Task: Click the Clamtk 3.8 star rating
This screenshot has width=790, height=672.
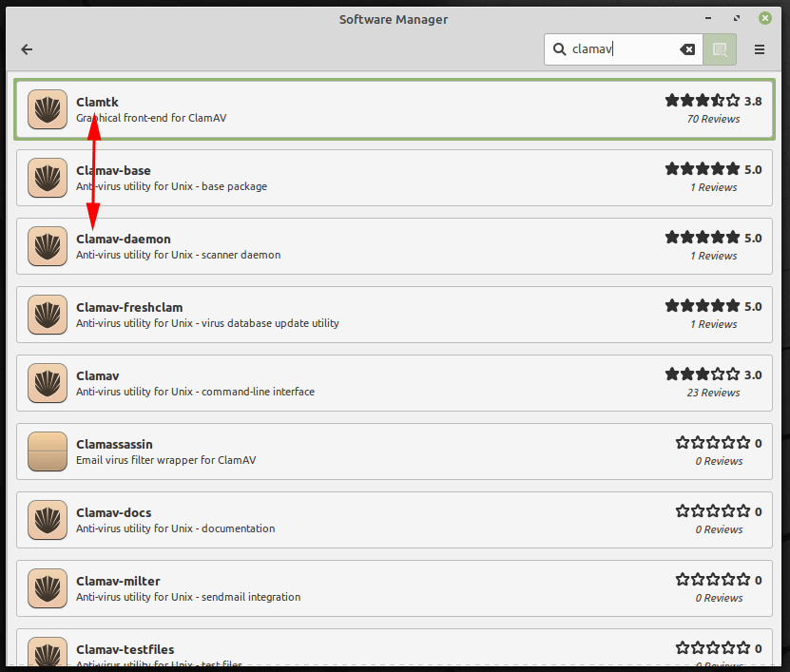Action: [703, 101]
